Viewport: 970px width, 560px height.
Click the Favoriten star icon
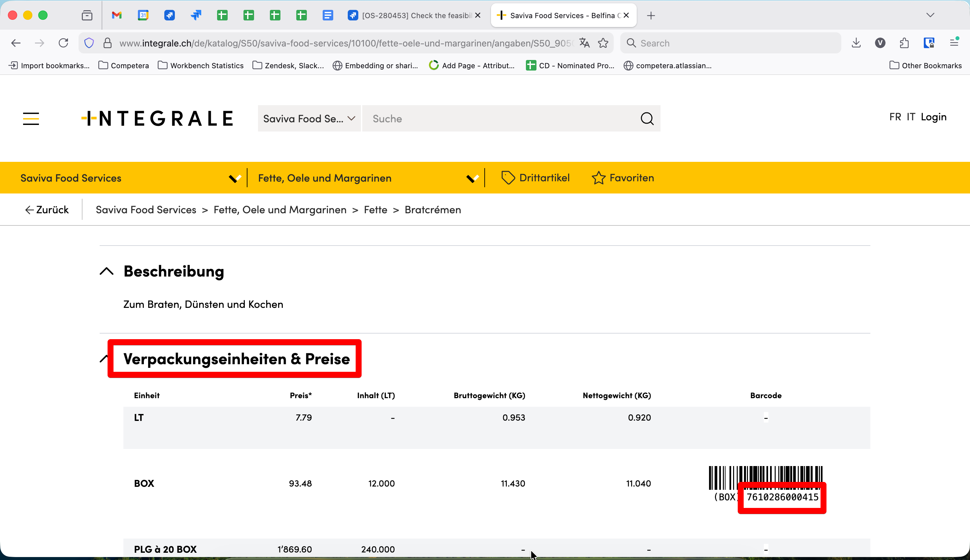coord(598,178)
